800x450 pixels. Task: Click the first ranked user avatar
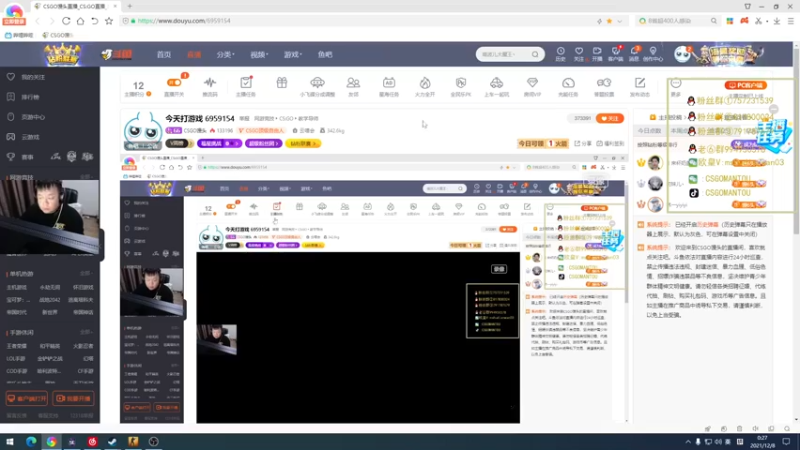[655, 163]
